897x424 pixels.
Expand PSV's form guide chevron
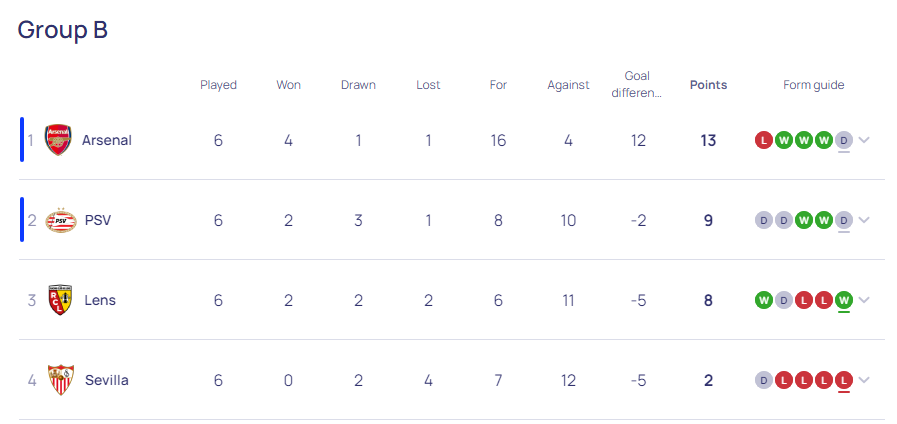[864, 220]
